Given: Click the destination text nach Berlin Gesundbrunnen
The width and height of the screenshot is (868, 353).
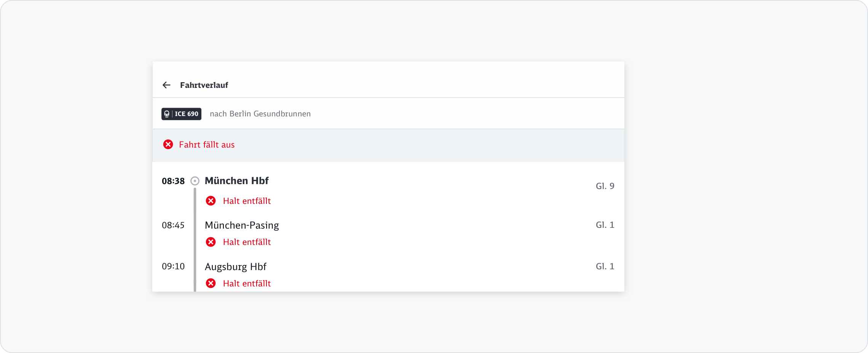Looking at the screenshot, I should [260, 114].
